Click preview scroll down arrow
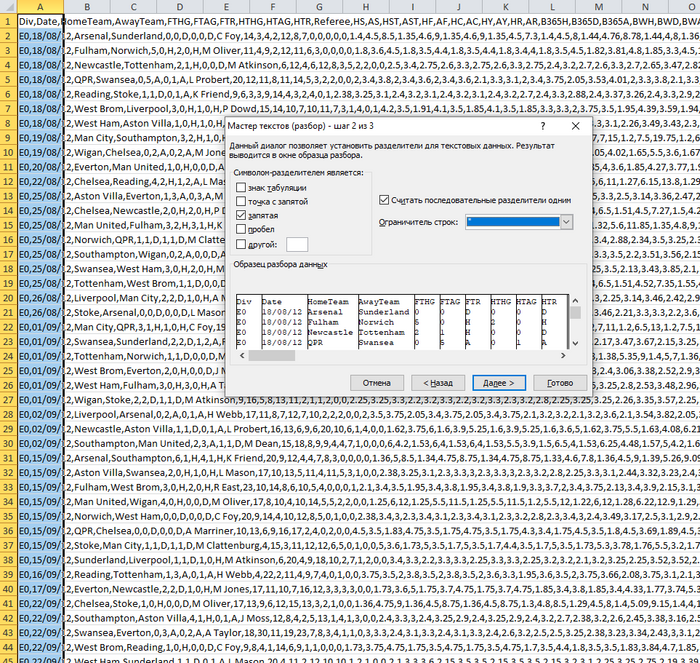 [575, 343]
